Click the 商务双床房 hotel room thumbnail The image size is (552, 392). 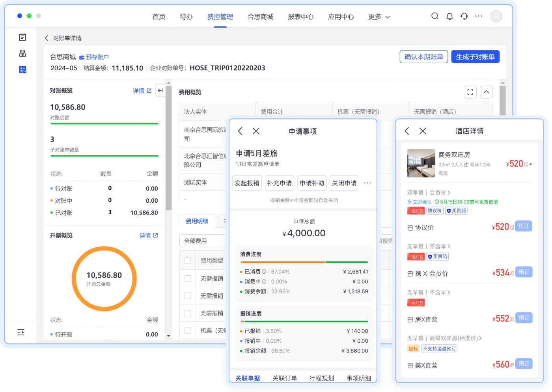point(421,163)
